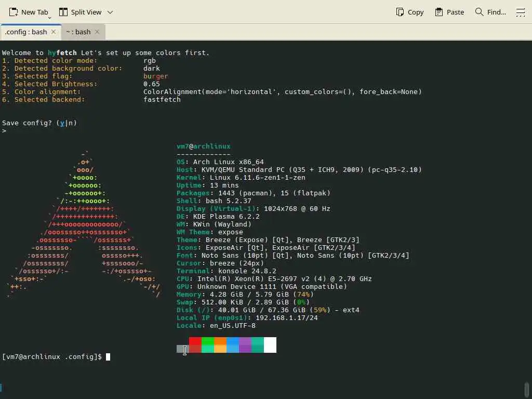The width and height of the screenshot is (532, 399).
Task: Click the '0.65' brightness value
Action: point(151,84)
